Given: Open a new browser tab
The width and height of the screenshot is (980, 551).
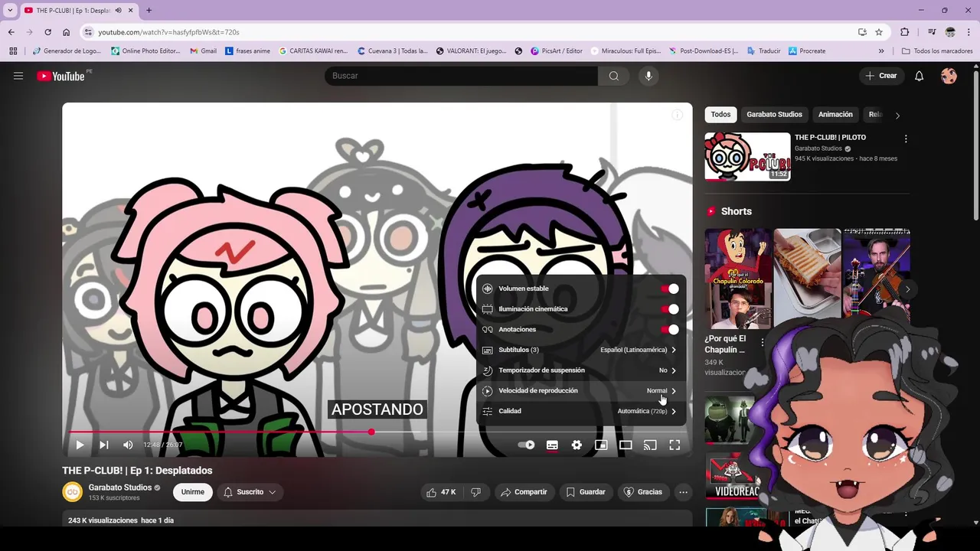Looking at the screenshot, I should click(149, 10).
